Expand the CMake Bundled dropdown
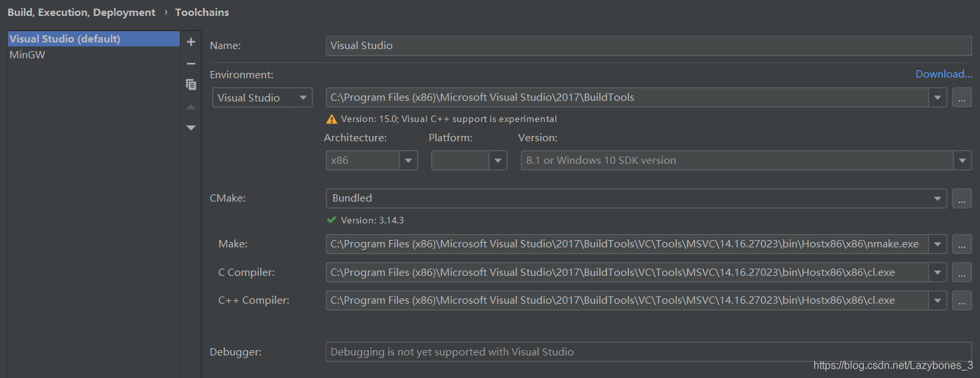This screenshot has height=378, width=980. pos(938,198)
